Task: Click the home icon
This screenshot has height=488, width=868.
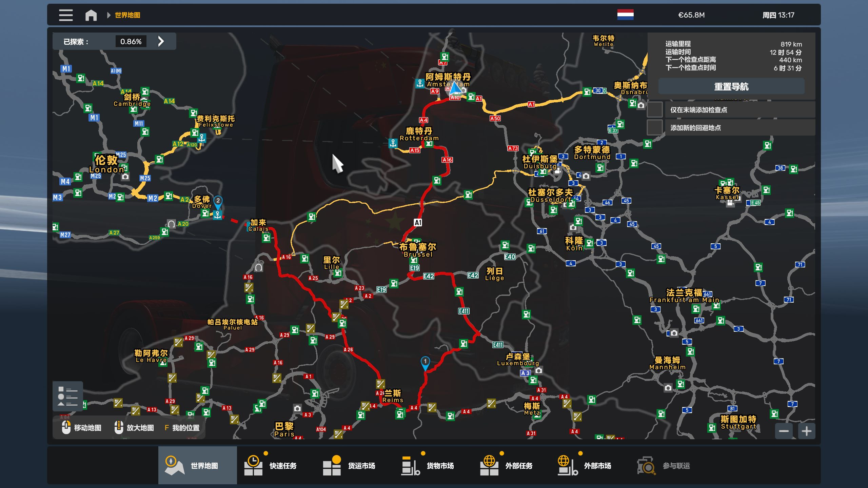Action: pyautogui.click(x=91, y=15)
